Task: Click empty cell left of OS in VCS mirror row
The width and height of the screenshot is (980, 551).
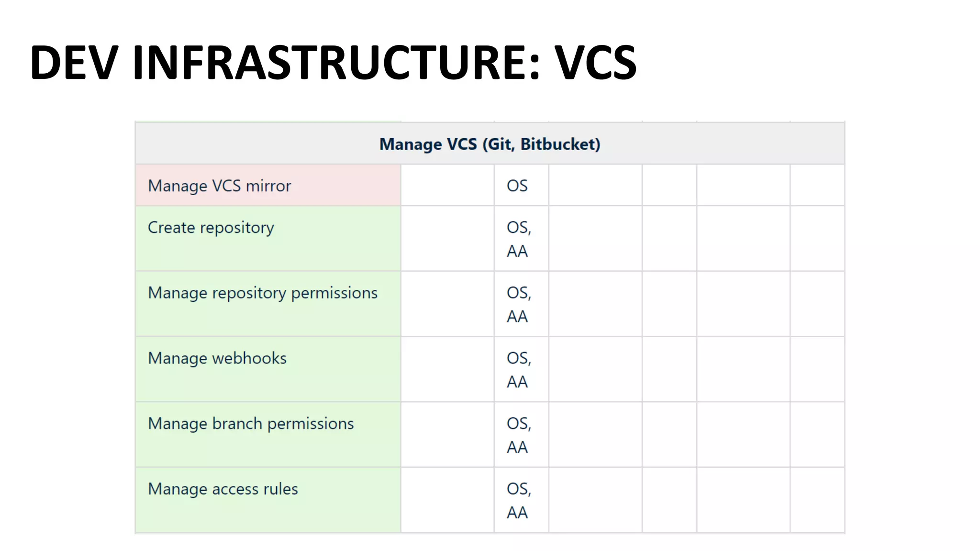Action: tap(447, 186)
